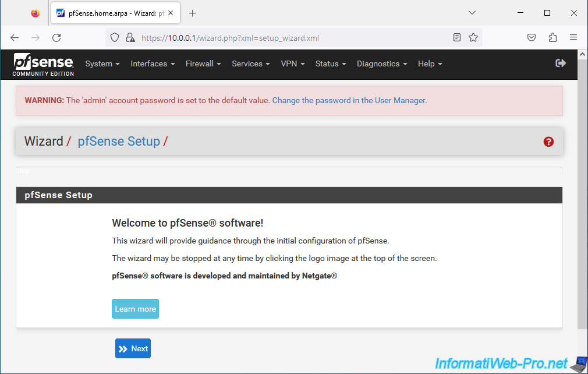
Task: Bookmark this page with the star
Action: (473, 37)
